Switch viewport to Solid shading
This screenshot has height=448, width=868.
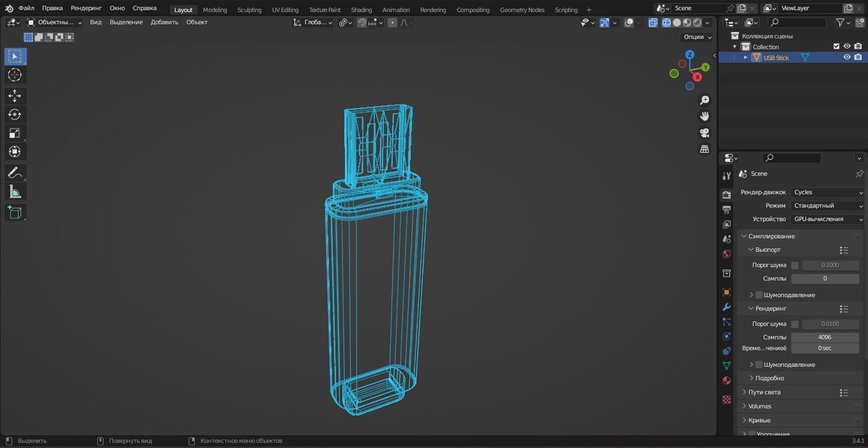click(677, 22)
